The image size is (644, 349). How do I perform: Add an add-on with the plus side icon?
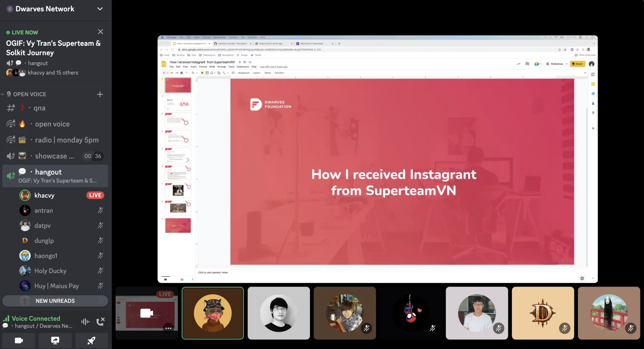point(593,128)
